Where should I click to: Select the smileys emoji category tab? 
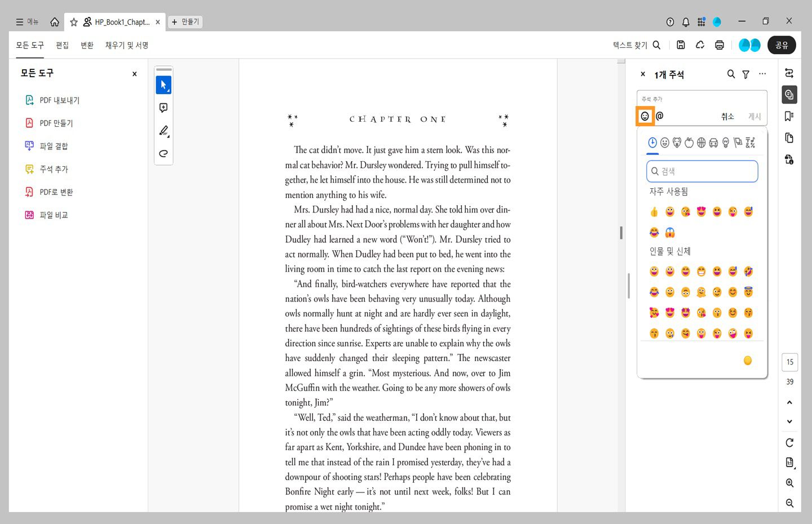(x=665, y=143)
